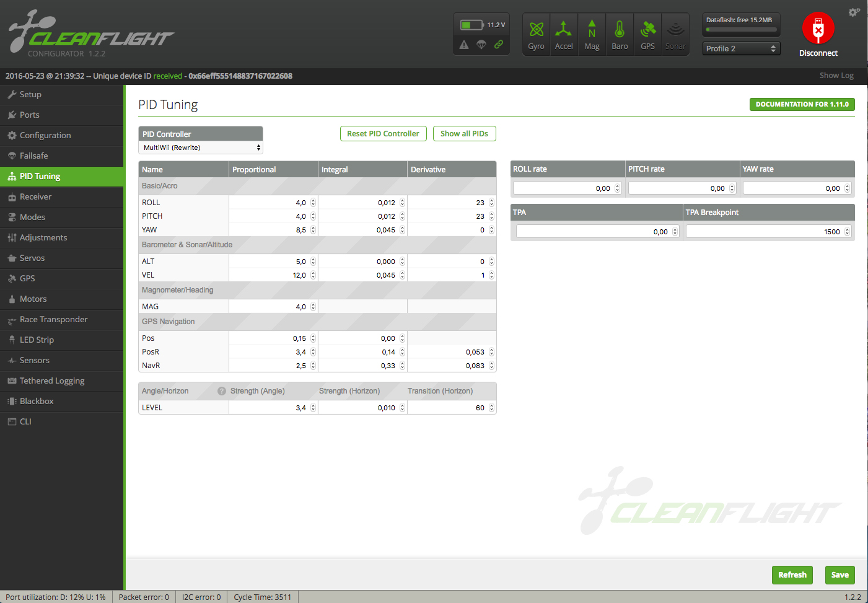Click the red Disconnect USB button

[x=818, y=29]
